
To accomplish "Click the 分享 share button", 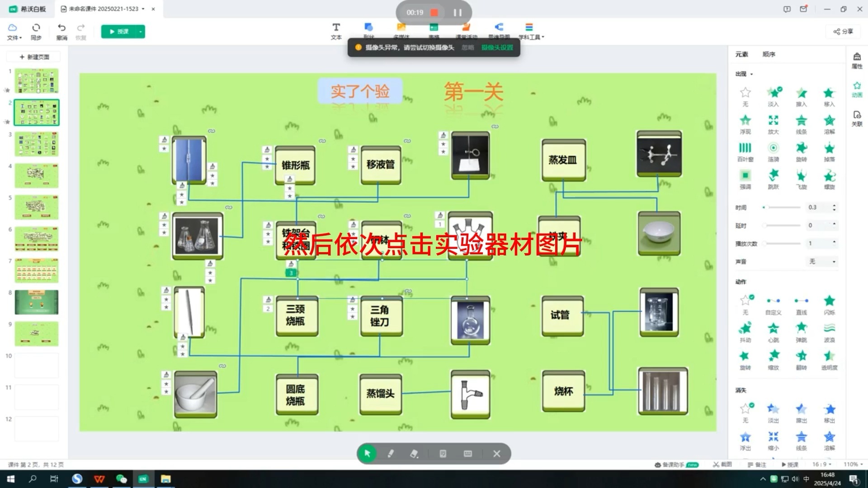I will point(843,31).
